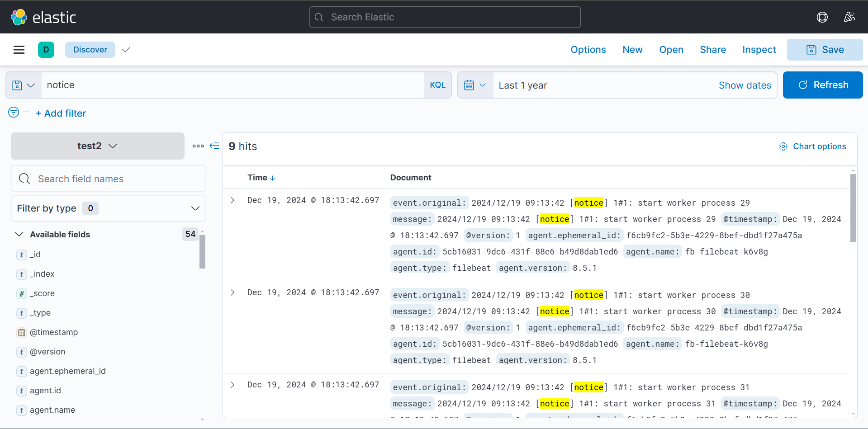Select the _score field
The image size is (868, 429).
click(42, 293)
